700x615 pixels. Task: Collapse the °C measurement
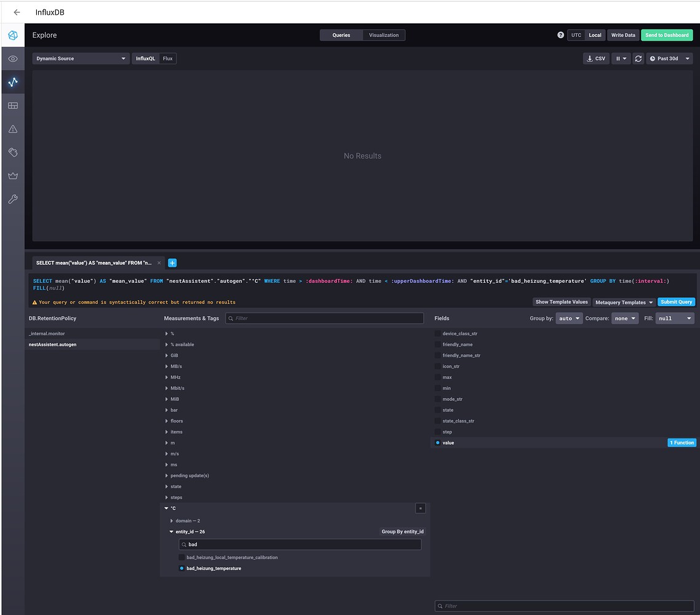click(x=166, y=508)
